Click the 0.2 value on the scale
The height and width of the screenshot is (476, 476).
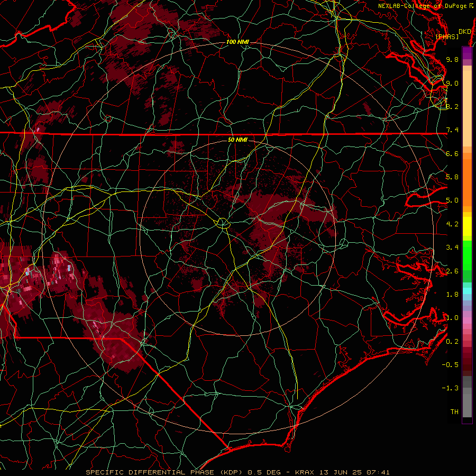click(452, 342)
